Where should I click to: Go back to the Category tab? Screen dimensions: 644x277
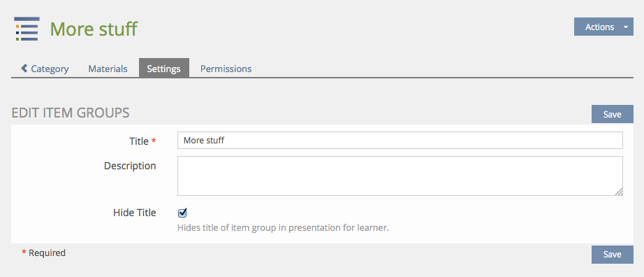(x=45, y=69)
